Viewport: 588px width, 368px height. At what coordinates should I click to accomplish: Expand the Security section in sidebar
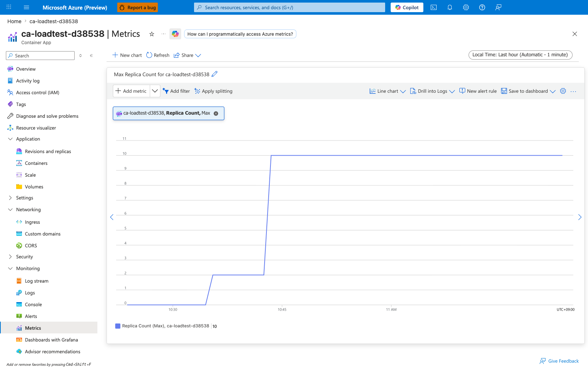coord(10,257)
